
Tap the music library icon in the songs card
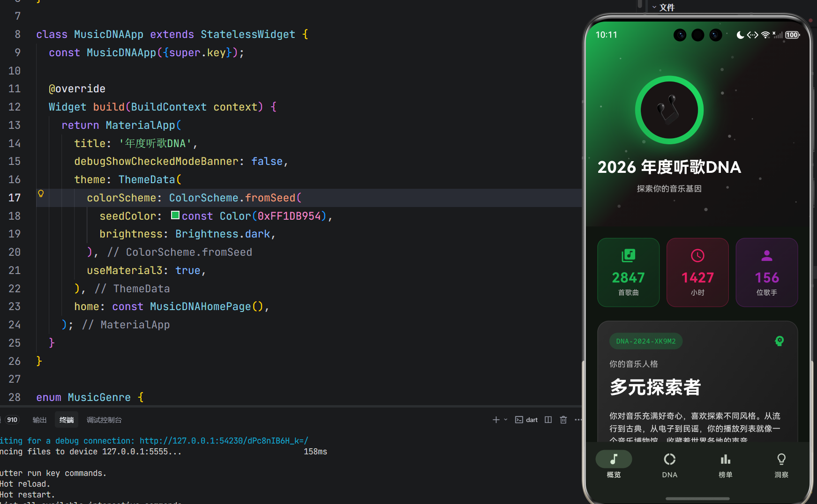tap(628, 255)
